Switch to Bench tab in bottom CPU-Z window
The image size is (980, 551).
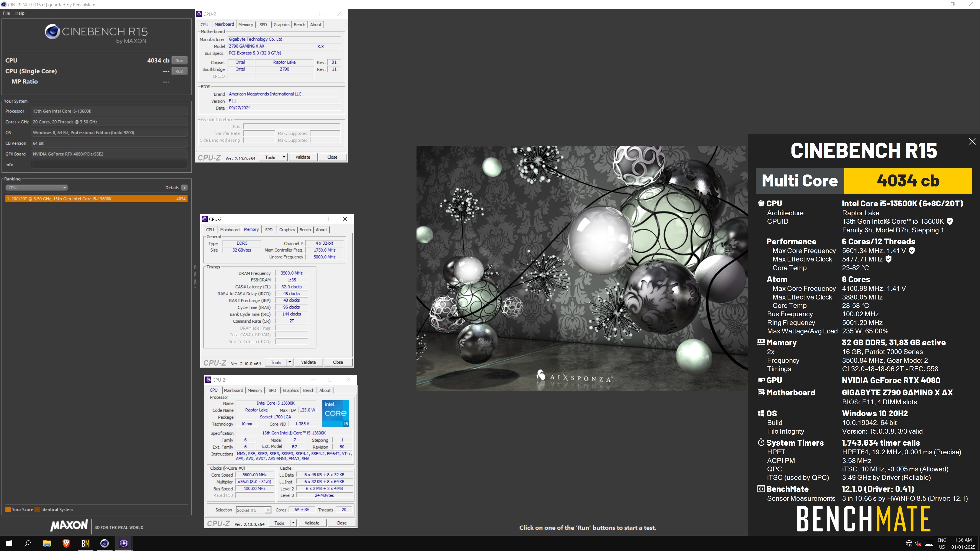tap(309, 391)
